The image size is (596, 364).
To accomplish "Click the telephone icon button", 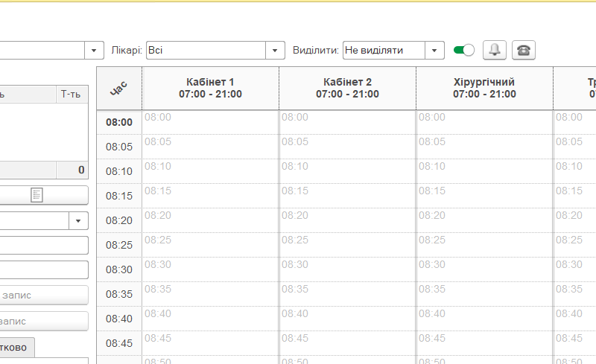I will 524,50.
